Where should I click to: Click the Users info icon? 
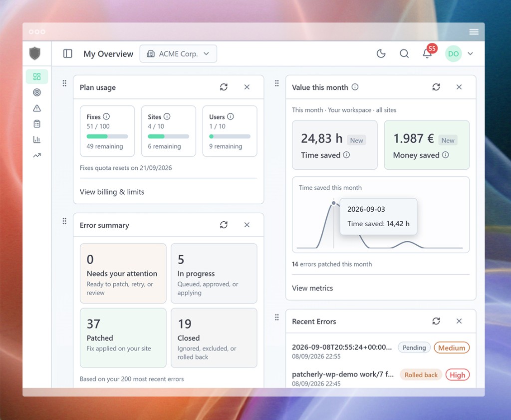tap(231, 116)
